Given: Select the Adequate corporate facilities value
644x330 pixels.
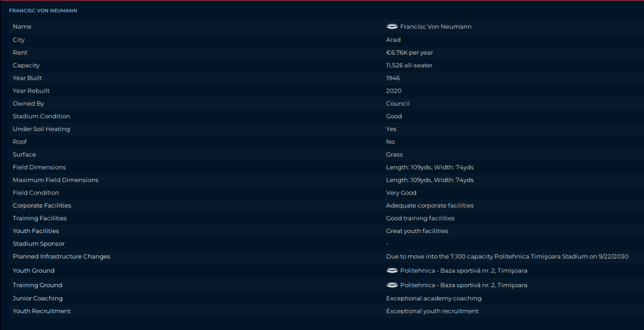Looking at the screenshot, I should (429, 205).
